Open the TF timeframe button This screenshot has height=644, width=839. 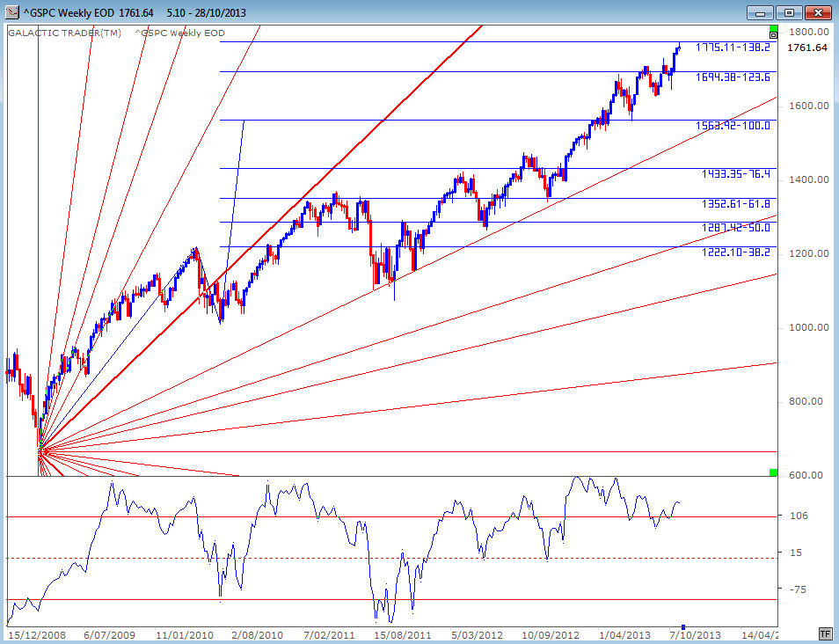(824, 633)
